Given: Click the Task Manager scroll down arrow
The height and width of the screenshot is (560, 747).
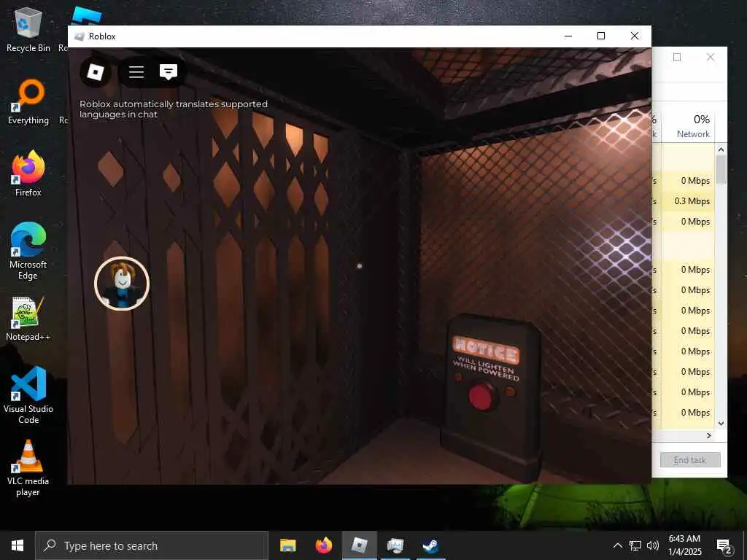Looking at the screenshot, I should (721, 424).
